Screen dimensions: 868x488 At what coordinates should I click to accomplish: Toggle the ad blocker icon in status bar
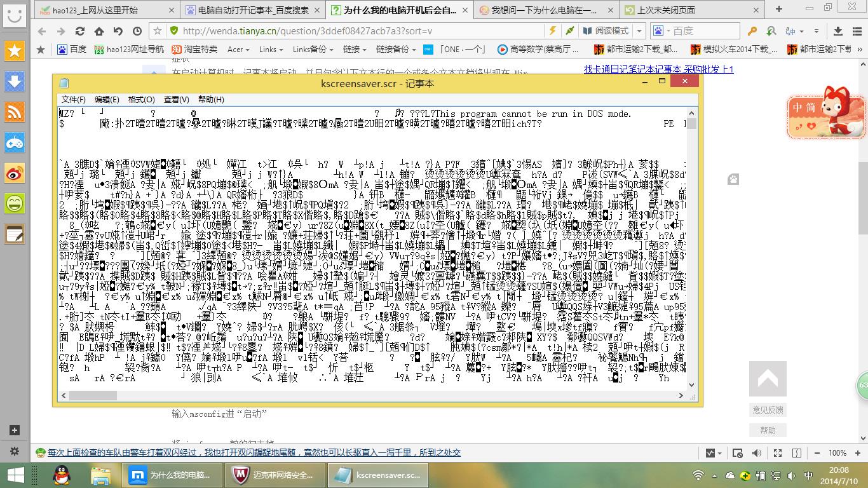point(737,453)
